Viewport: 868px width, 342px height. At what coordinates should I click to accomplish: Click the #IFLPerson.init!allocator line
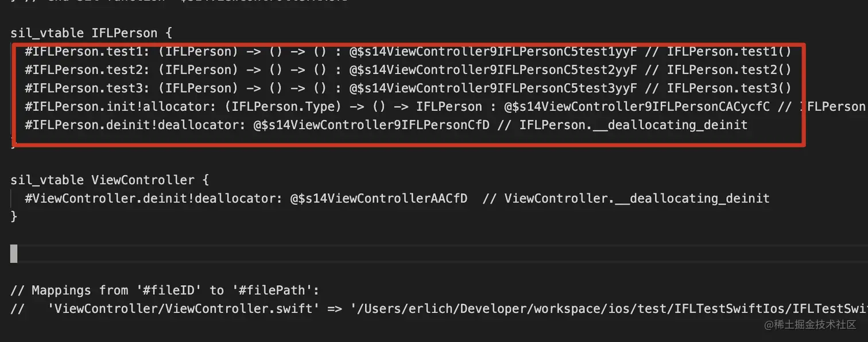445,107
